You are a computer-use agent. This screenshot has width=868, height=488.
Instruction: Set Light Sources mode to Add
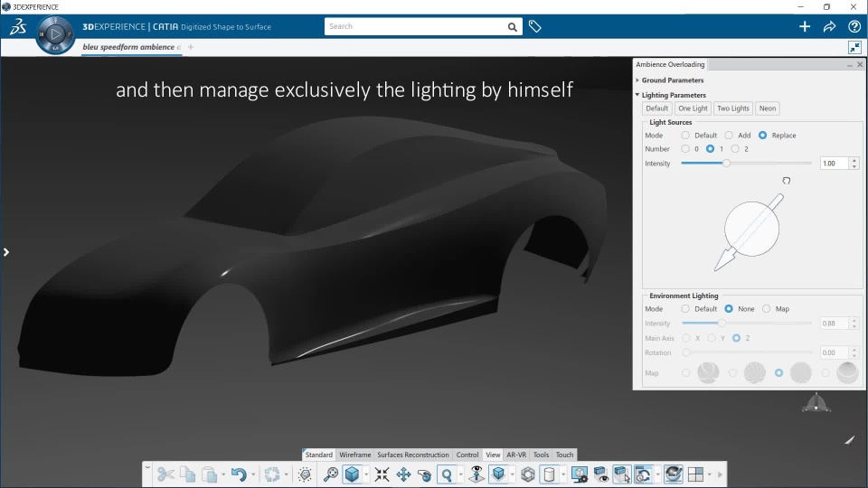[729, 136]
